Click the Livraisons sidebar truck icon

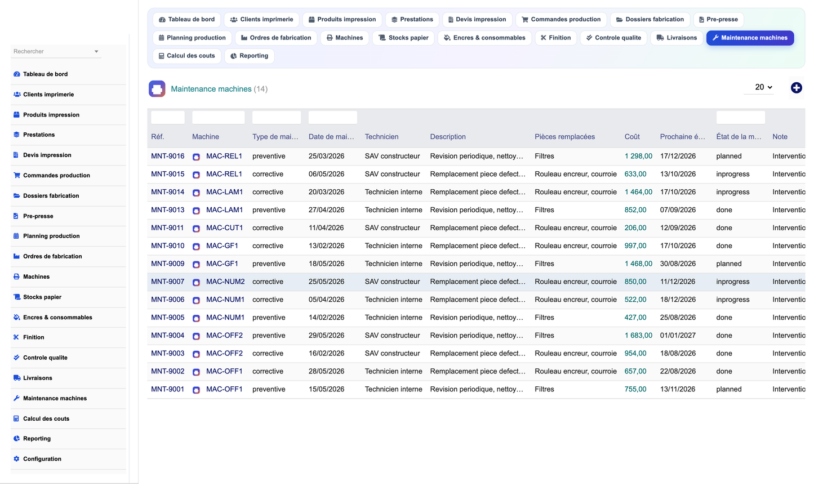(17, 378)
